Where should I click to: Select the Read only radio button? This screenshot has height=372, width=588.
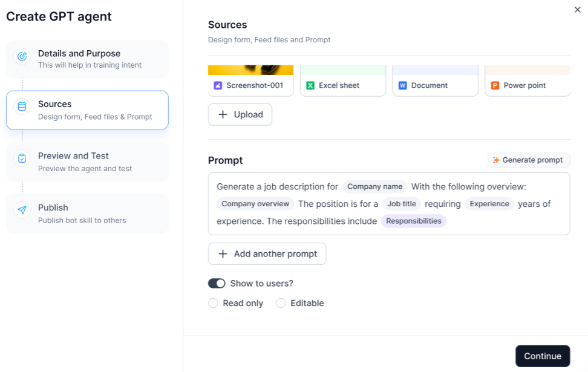tap(213, 302)
